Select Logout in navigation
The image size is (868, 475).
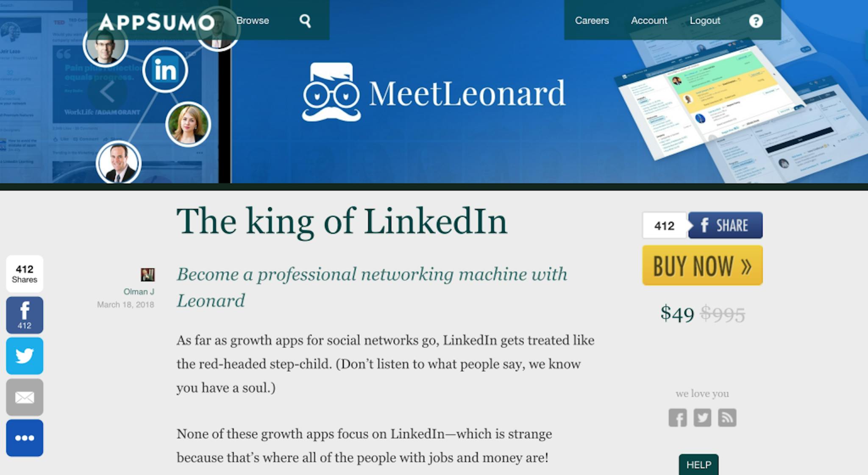coord(705,20)
